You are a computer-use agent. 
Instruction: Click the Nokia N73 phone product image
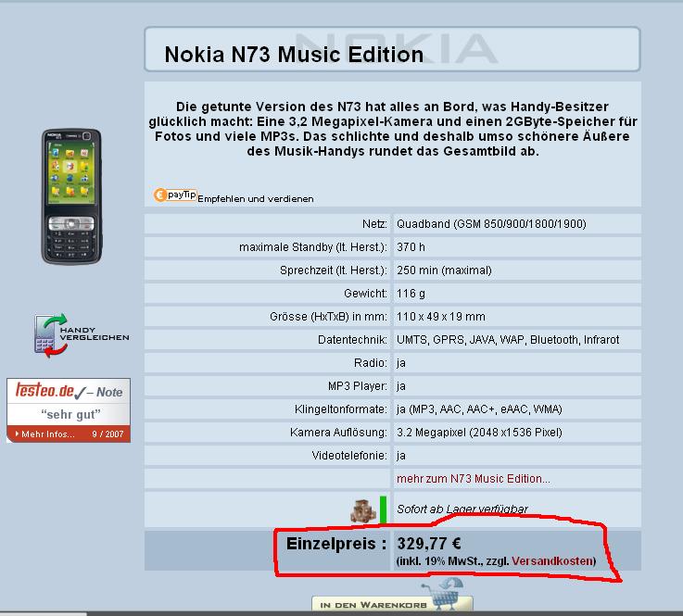pyautogui.click(x=72, y=196)
